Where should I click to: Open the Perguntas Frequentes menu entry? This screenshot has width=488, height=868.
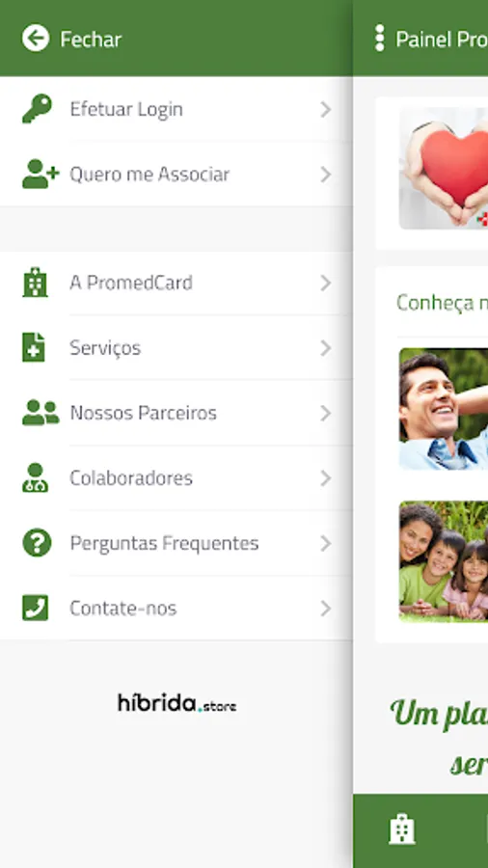[176, 543]
